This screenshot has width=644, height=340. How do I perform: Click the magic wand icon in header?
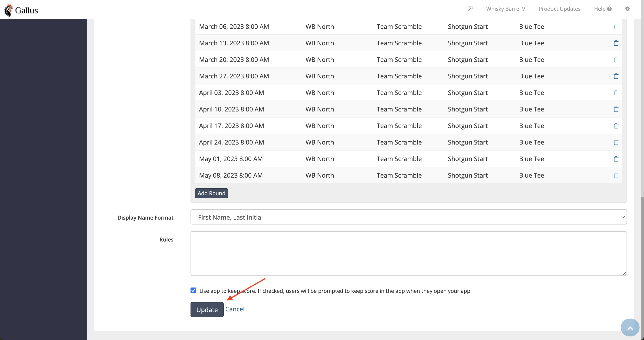coord(470,9)
